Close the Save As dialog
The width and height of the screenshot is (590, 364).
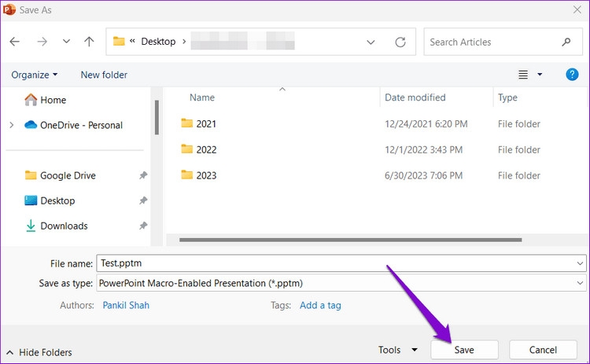pos(577,9)
